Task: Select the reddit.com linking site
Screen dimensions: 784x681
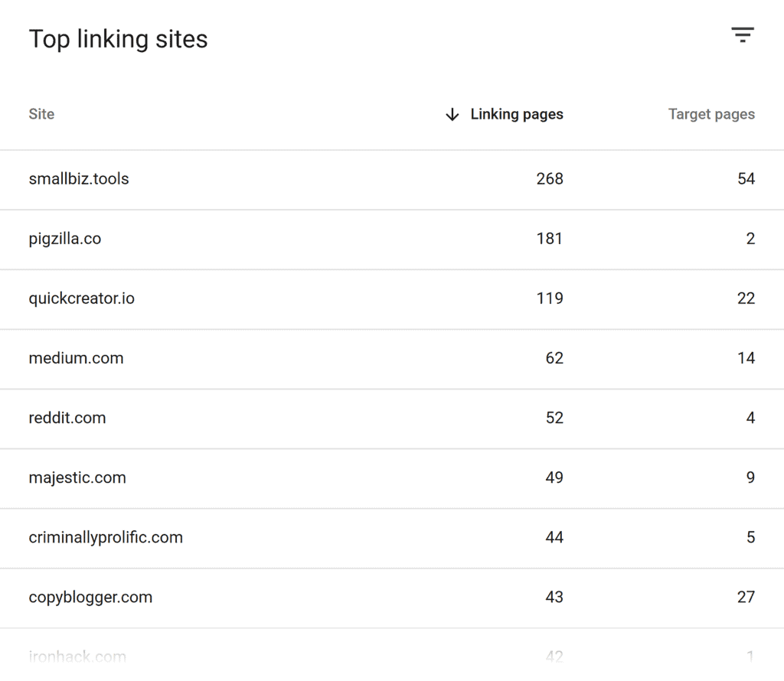Action: click(67, 418)
